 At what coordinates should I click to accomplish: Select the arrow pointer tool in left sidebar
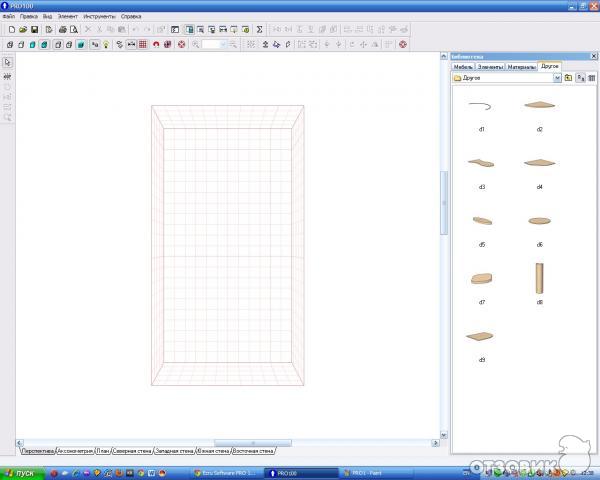[x=7, y=62]
